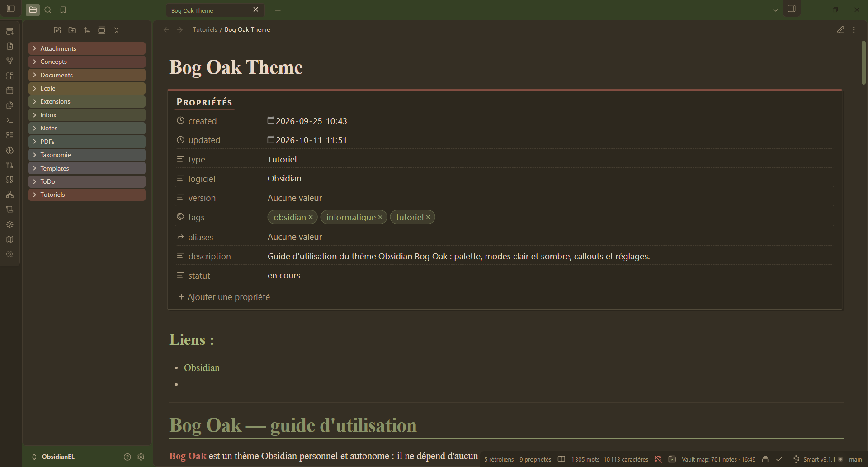
Task: Expand the Tutoriels folder
Action: pos(87,195)
